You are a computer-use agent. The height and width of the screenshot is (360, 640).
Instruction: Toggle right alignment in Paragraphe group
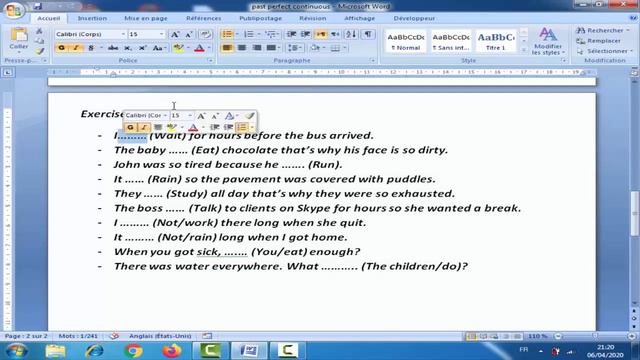(x=256, y=48)
